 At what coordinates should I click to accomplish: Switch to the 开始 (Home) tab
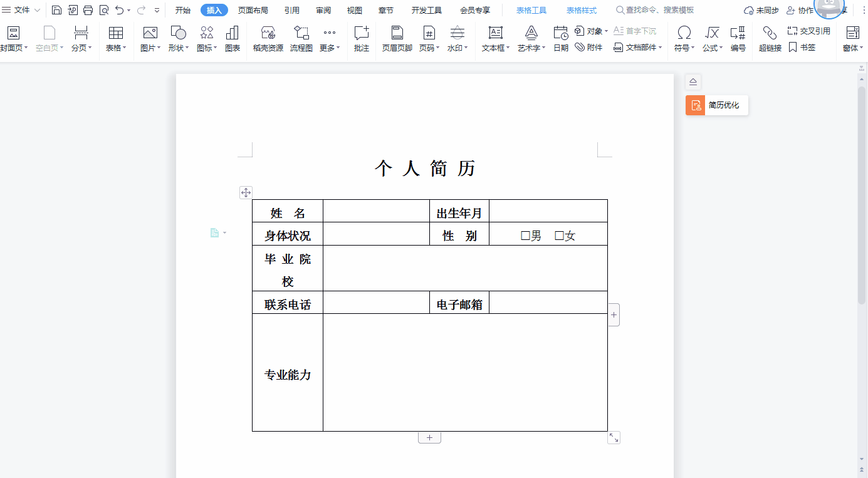point(182,10)
